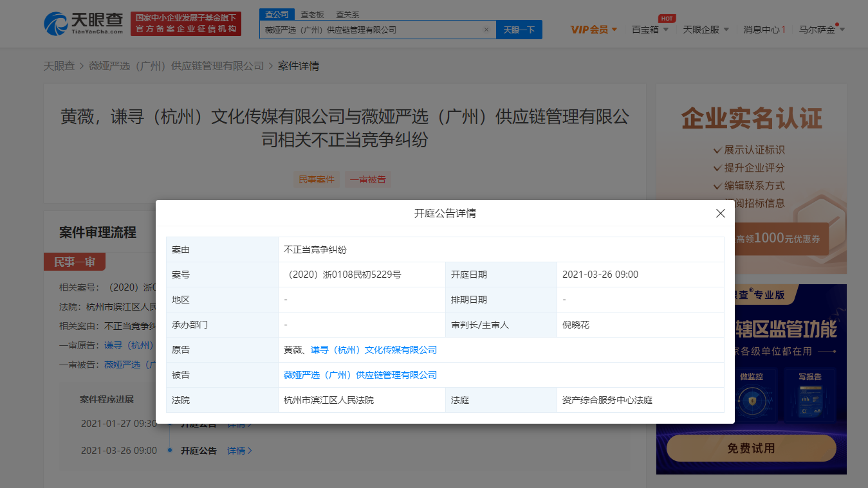868x488 pixels.
Task: Click 一审原告 谦寻（杭州） link in background
Action: click(x=129, y=345)
